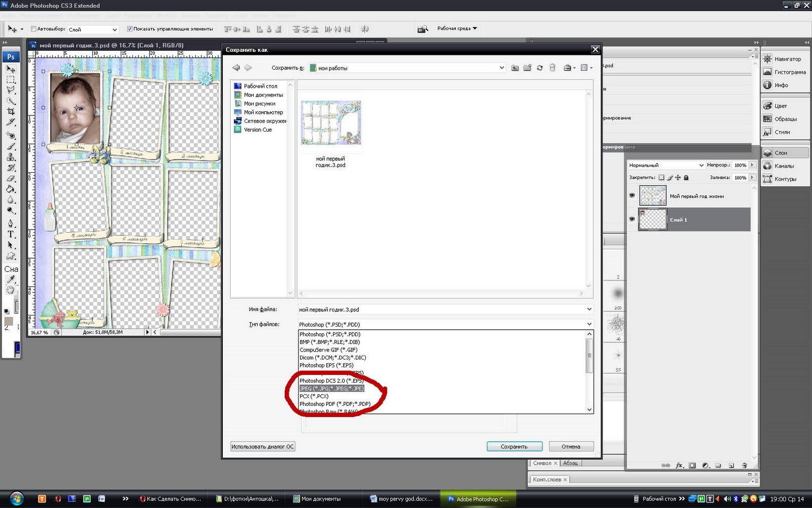
Task: Click format list scrollbar down arrow
Action: [x=589, y=409]
